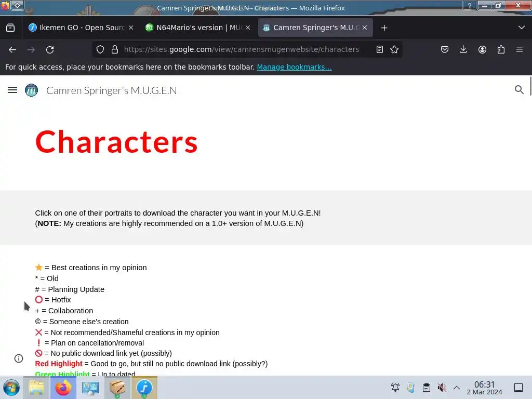Image resolution: width=532 pixels, height=399 pixels.
Task: Click the window help question button
Action: click(470, 5)
